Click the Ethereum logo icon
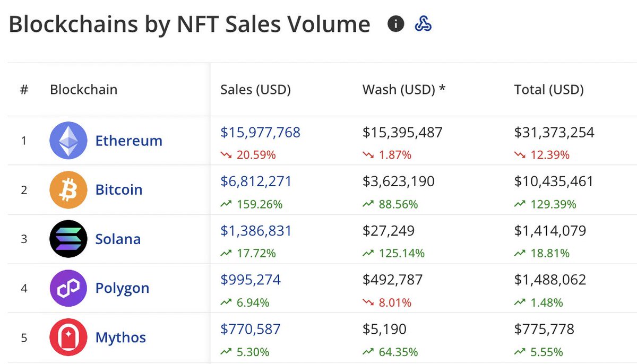The height and width of the screenshot is (364, 637). (x=68, y=141)
